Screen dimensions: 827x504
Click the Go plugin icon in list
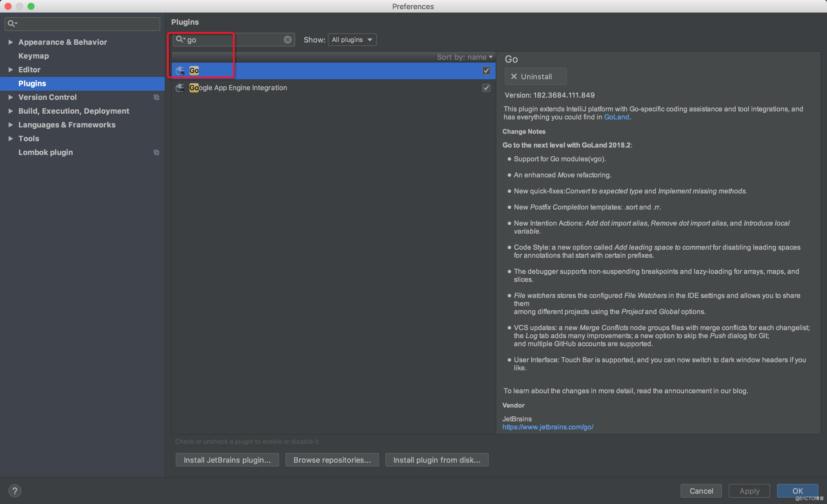(x=181, y=70)
